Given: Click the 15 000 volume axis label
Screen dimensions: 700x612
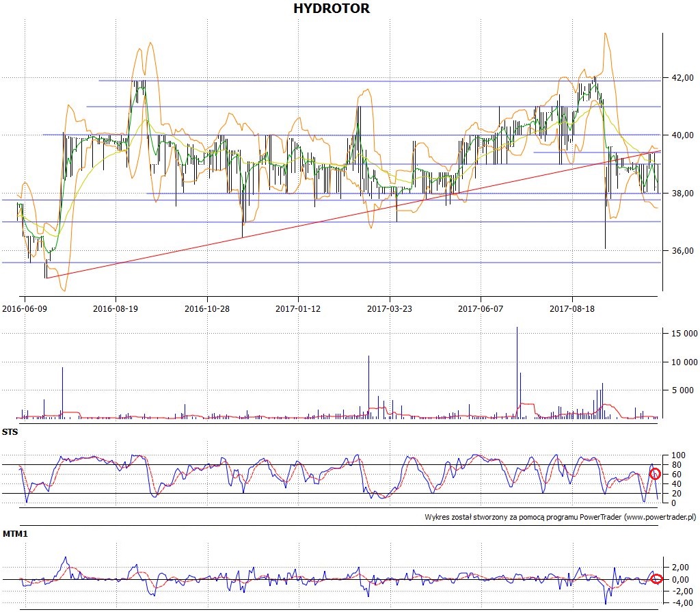Looking at the screenshot, I should tap(684, 334).
